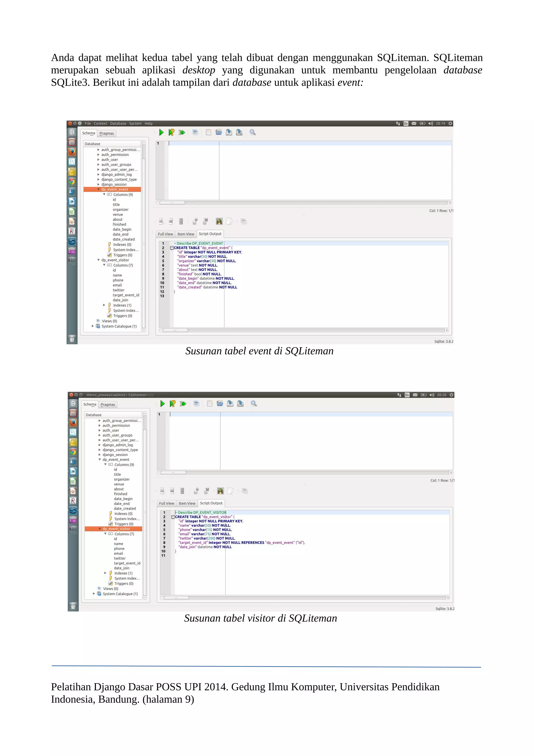Image resolution: width=534 pixels, height=756 pixels.
Task: Click the Save icon, event-table screenshot toolbar
Action: tap(229, 132)
